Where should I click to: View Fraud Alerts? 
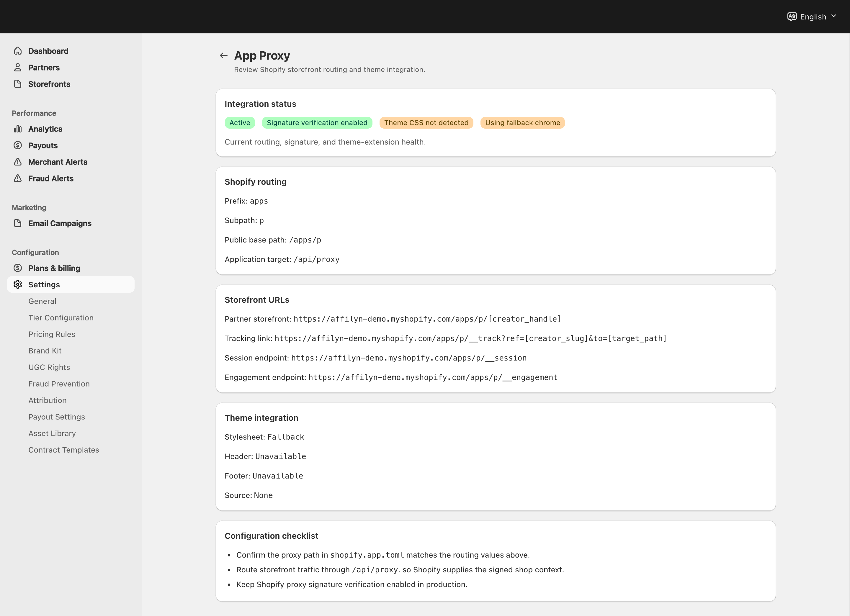71,178
